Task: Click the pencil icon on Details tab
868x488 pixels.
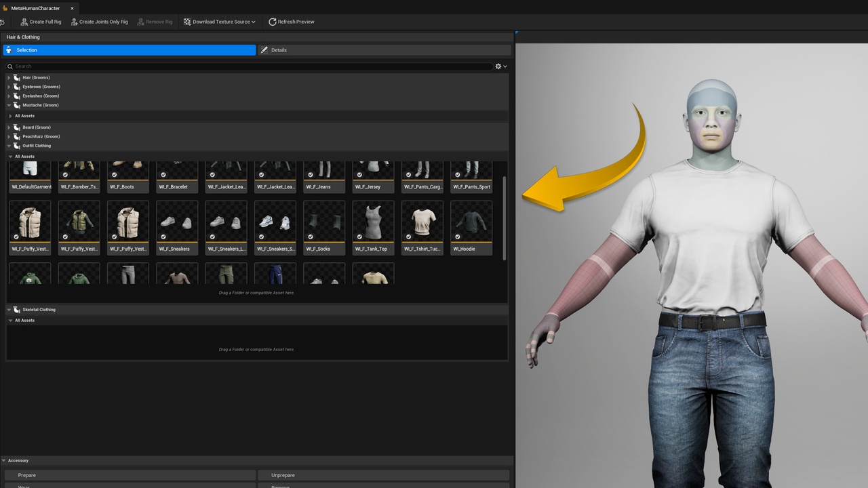Action: (x=264, y=50)
